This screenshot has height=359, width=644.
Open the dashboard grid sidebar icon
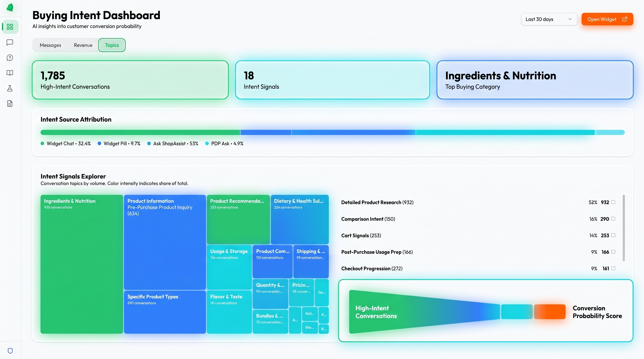[x=10, y=27]
